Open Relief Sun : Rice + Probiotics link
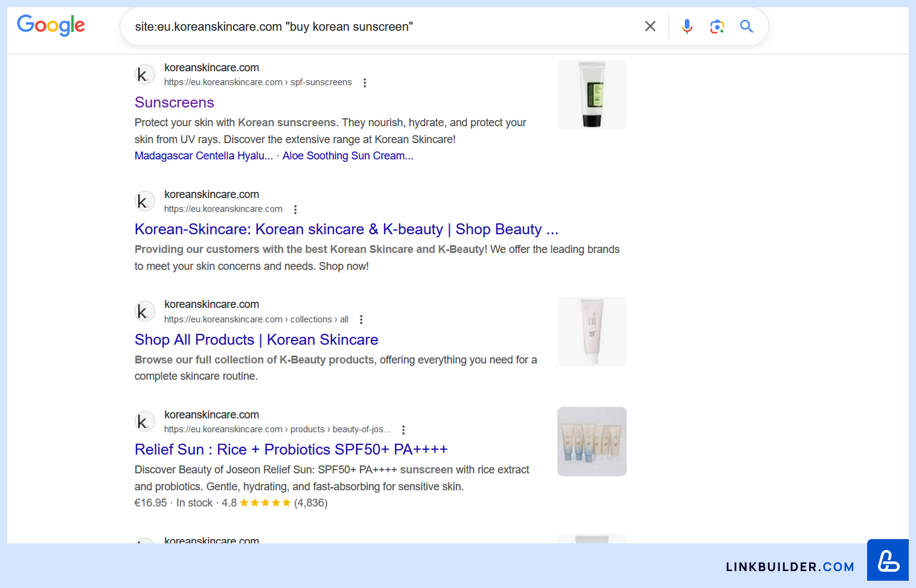 coord(291,450)
